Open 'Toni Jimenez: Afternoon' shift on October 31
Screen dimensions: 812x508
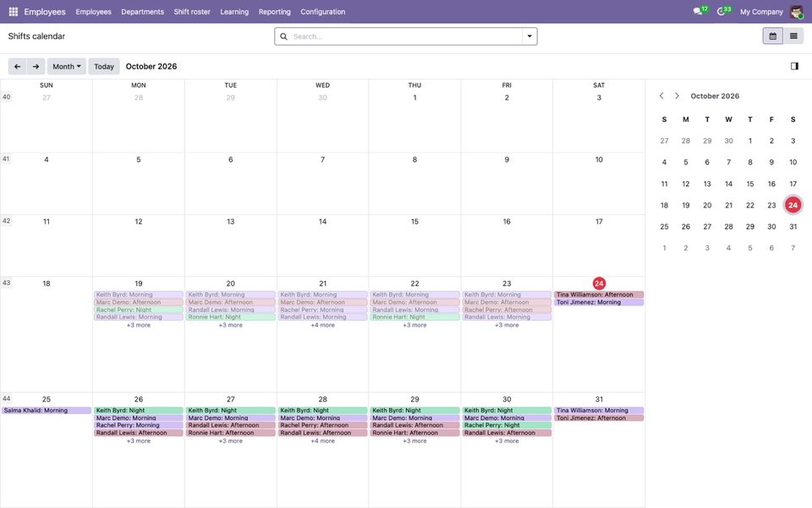[x=599, y=417]
